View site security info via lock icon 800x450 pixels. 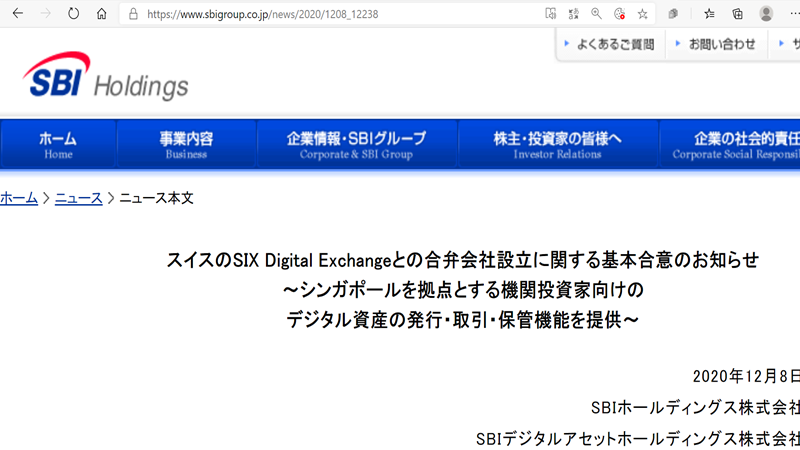(x=133, y=14)
